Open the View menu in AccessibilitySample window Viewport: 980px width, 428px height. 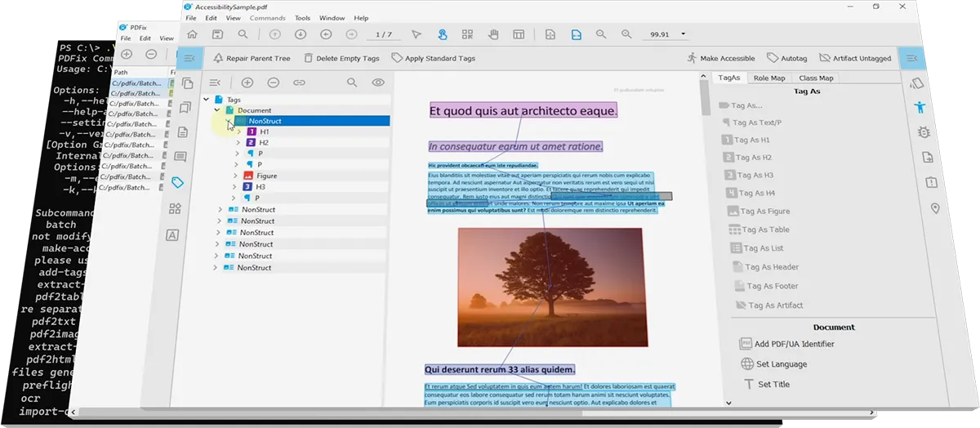(234, 17)
